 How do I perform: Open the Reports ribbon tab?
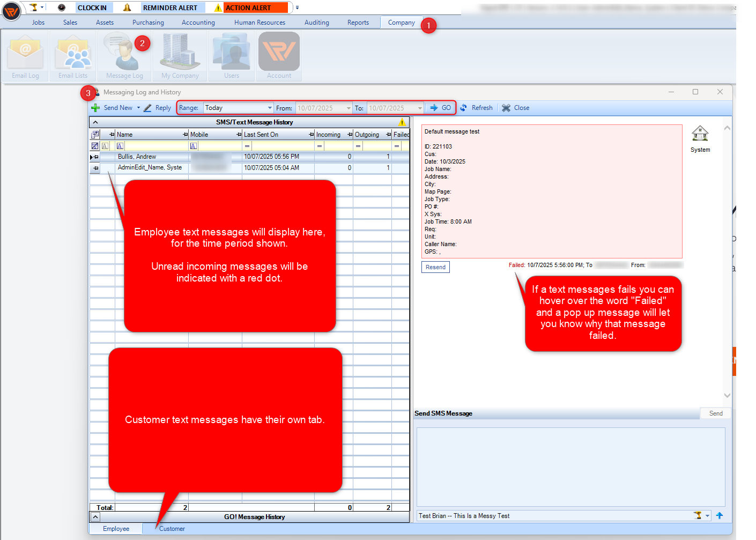358,23
